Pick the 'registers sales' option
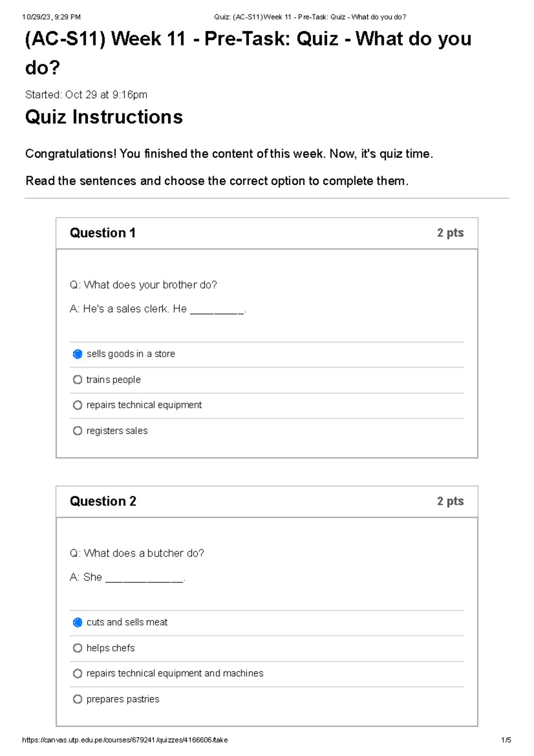The height and width of the screenshot is (756, 534). pyautogui.click(x=77, y=431)
